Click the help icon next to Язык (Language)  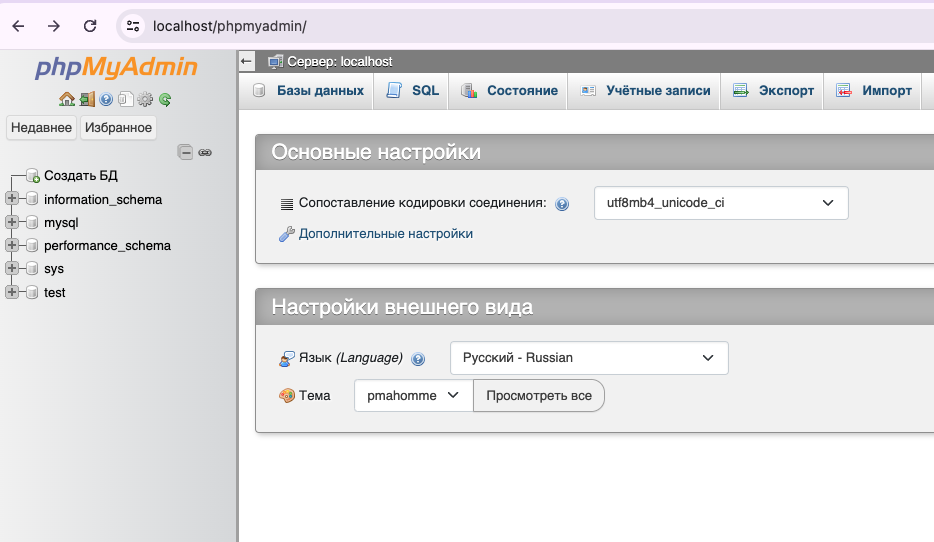(x=418, y=359)
